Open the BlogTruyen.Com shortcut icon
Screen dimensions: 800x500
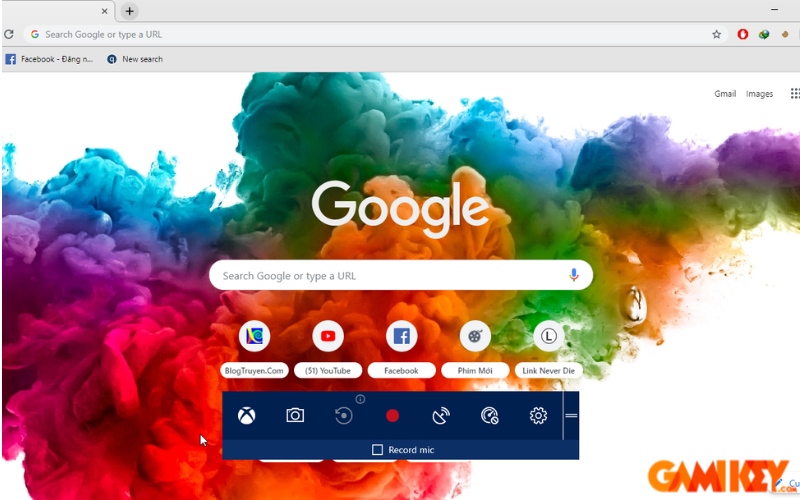(254, 336)
